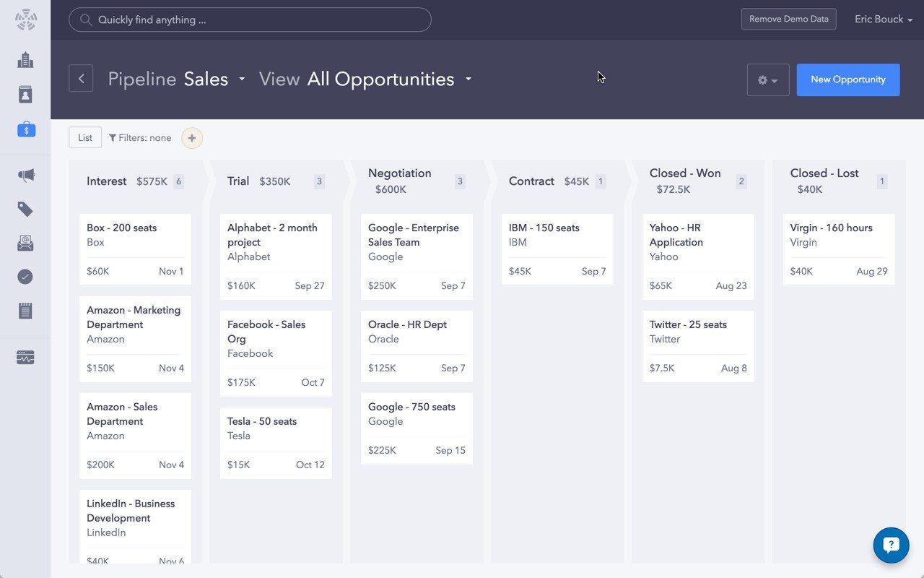
Task: Click the company name 'Yahoo'
Action: (x=664, y=257)
